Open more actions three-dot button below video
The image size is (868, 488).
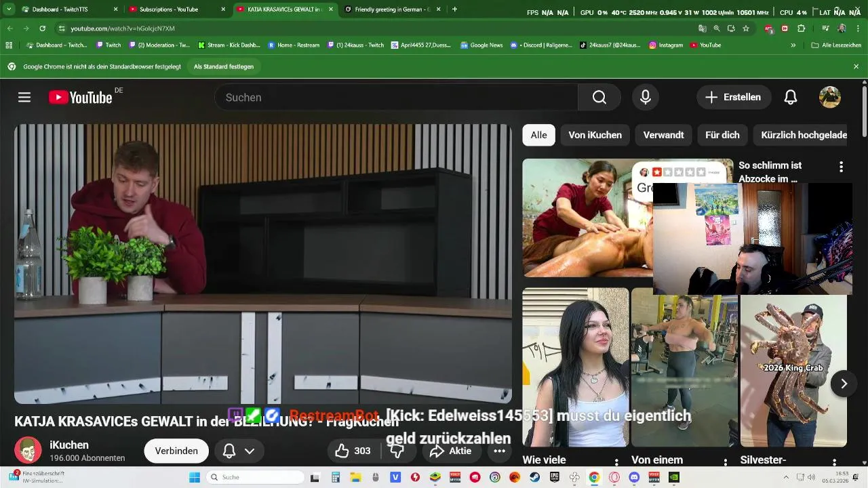click(499, 451)
